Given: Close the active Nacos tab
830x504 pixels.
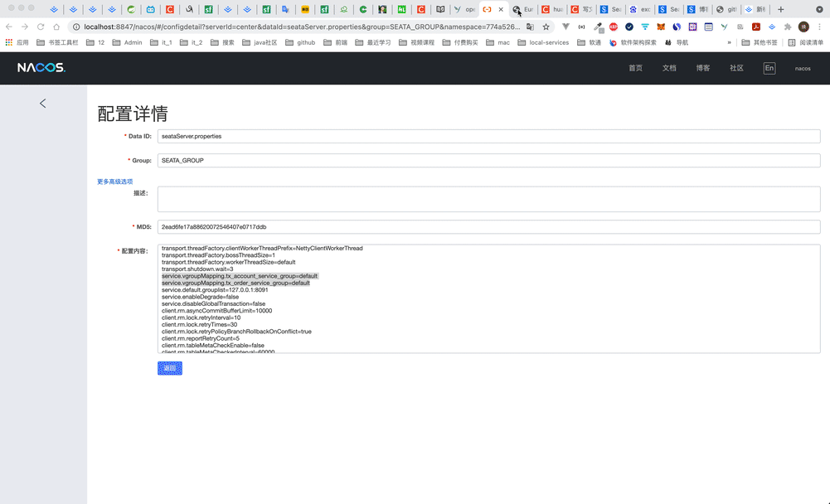Looking at the screenshot, I should [x=501, y=9].
